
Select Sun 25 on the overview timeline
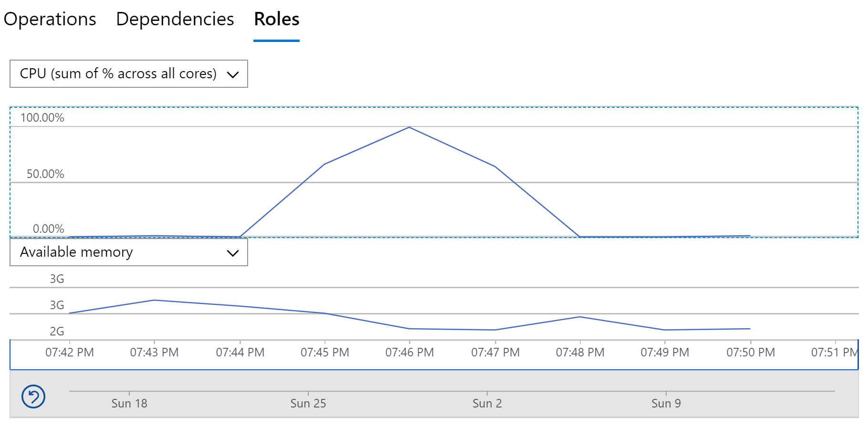coord(308,403)
